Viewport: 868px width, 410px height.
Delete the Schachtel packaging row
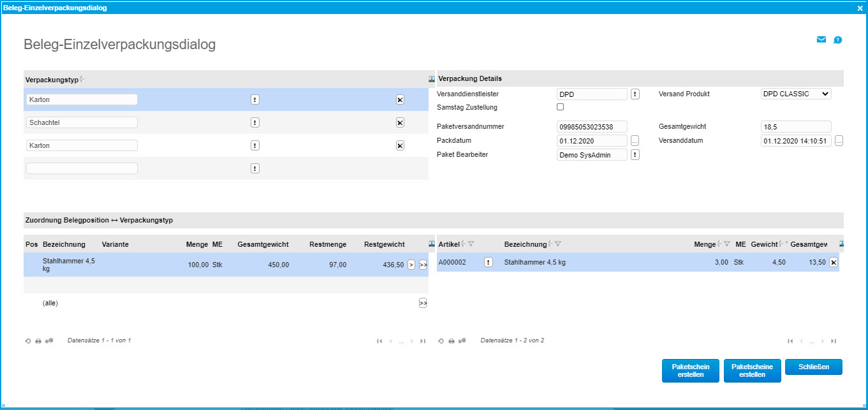pos(400,122)
